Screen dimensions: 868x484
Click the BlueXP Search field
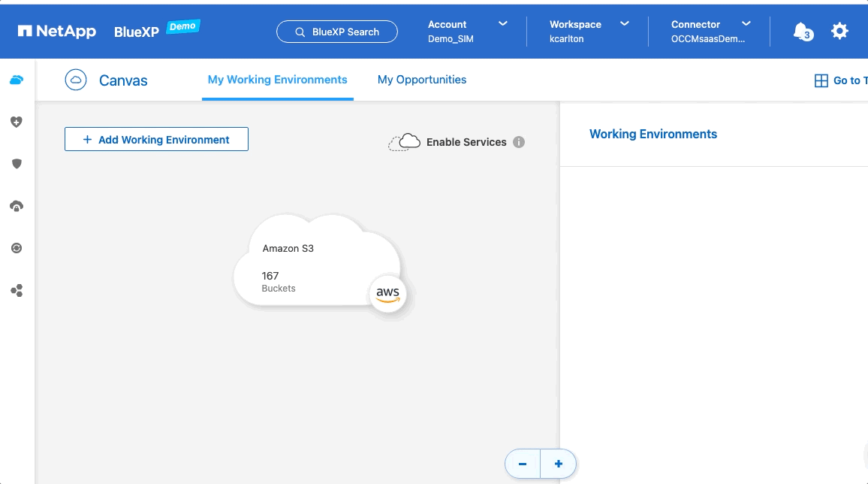pyautogui.click(x=336, y=32)
